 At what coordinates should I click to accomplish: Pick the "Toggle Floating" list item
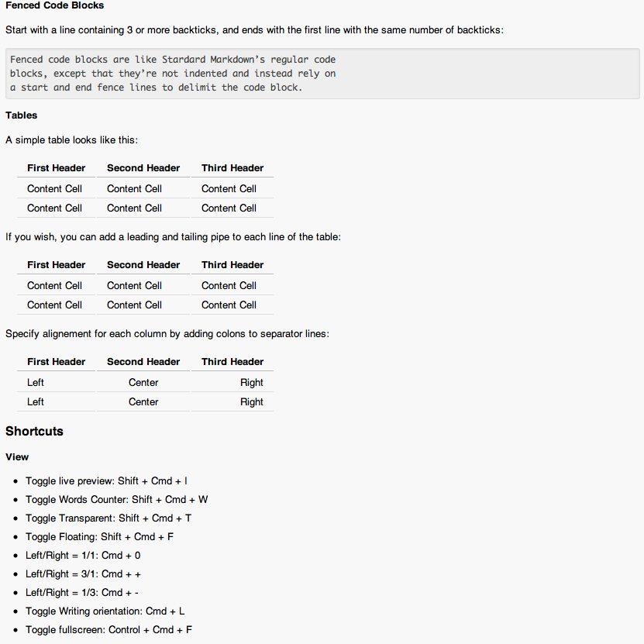(99, 537)
